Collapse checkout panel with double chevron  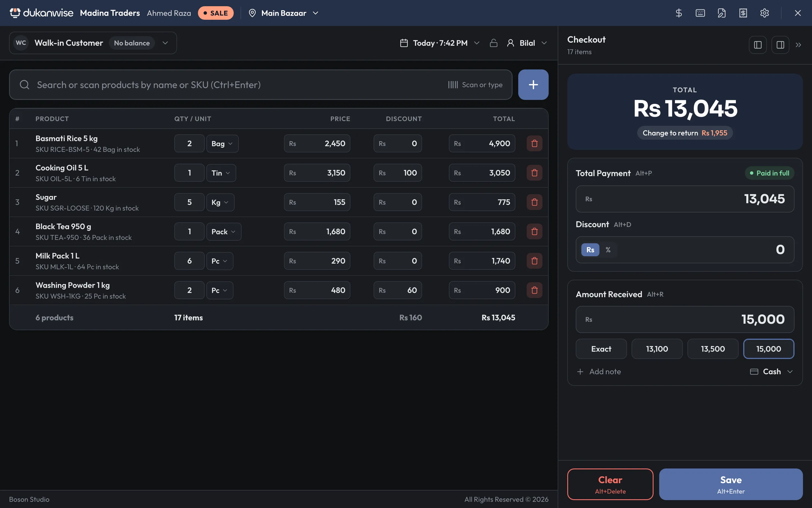pyautogui.click(x=798, y=45)
